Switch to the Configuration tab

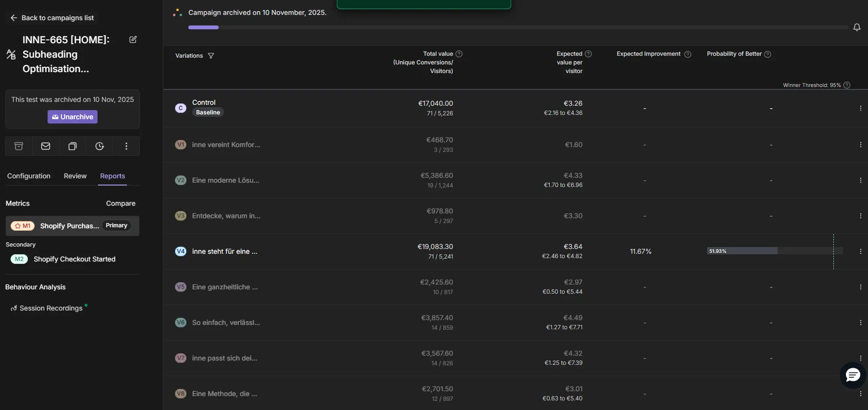[29, 176]
